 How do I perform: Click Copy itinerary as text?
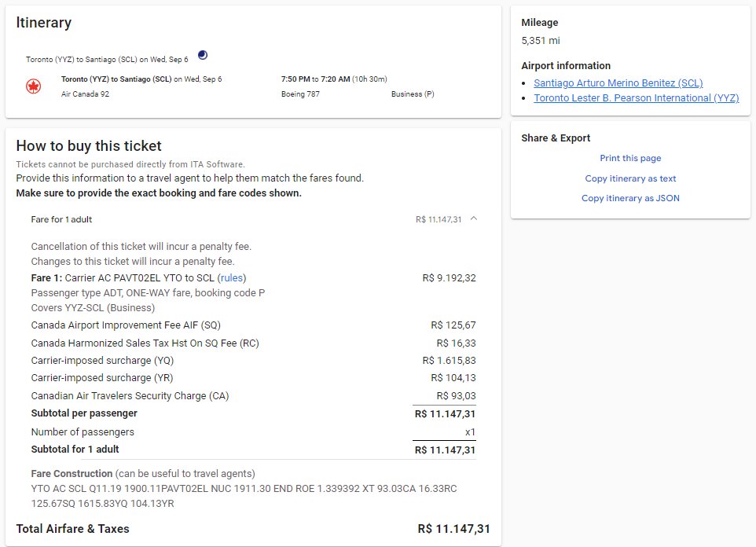pos(630,178)
